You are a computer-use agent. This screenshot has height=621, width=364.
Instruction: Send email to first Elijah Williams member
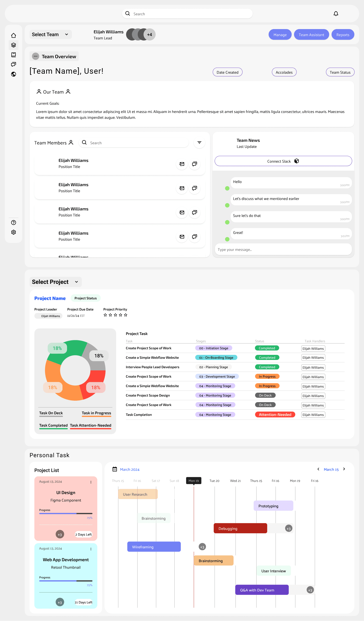coord(182,164)
